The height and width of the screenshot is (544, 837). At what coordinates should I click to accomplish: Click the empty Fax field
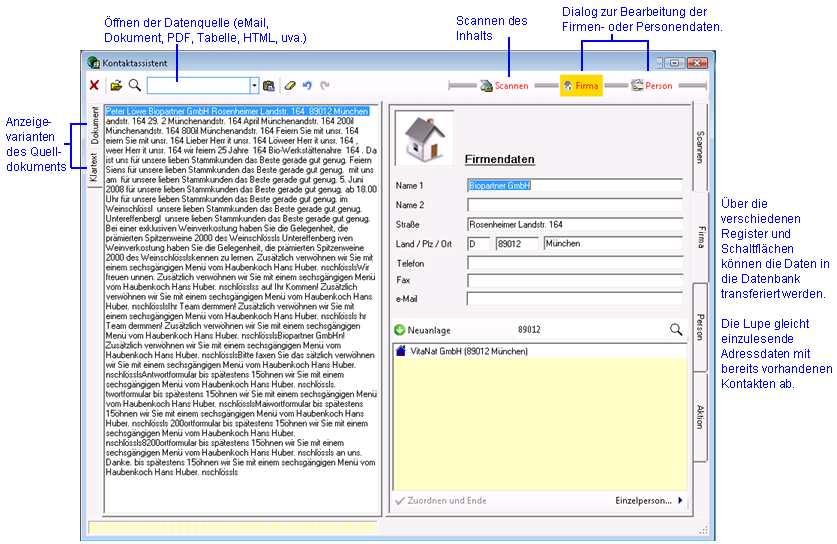pyautogui.click(x=575, y=281)
